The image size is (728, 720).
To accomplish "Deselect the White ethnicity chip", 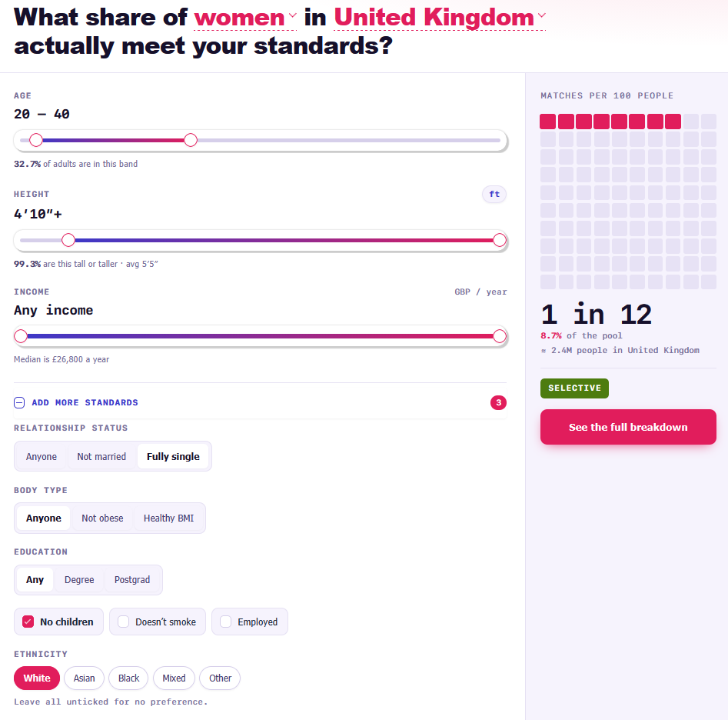I will (37, 678).
